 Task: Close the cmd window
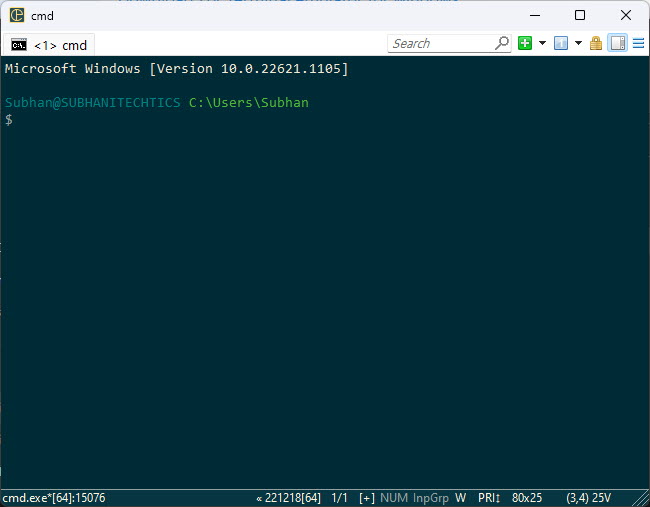point(626,15)
